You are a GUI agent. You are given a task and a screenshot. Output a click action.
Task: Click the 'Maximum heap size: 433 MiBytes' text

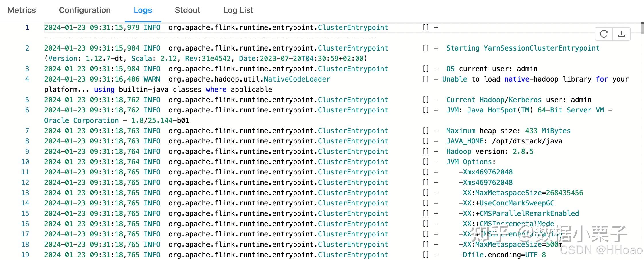point(508,131)
